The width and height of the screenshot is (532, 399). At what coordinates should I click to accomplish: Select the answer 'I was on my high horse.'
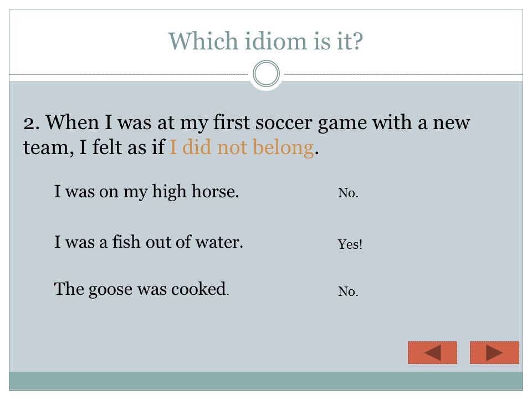[146, 192]
